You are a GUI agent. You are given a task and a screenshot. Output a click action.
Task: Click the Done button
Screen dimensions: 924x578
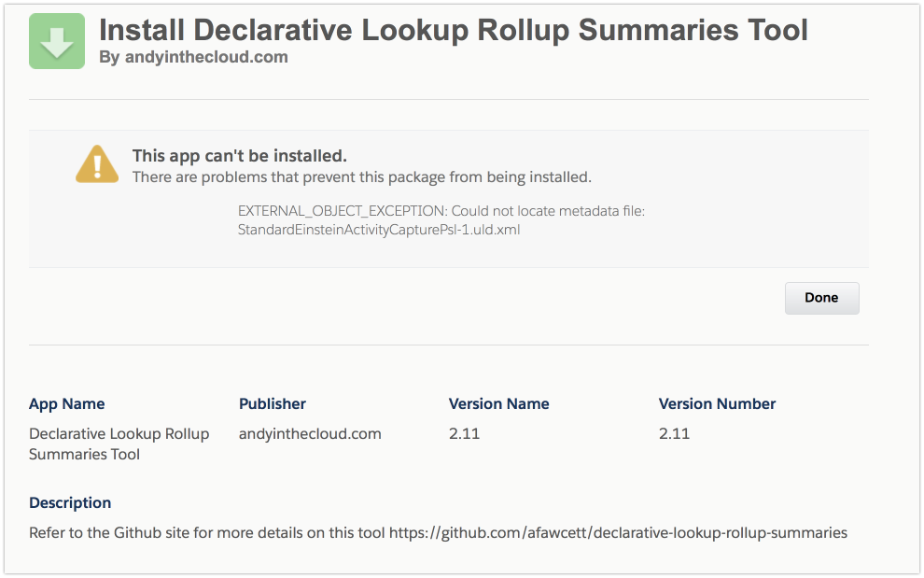coord(820,297)
